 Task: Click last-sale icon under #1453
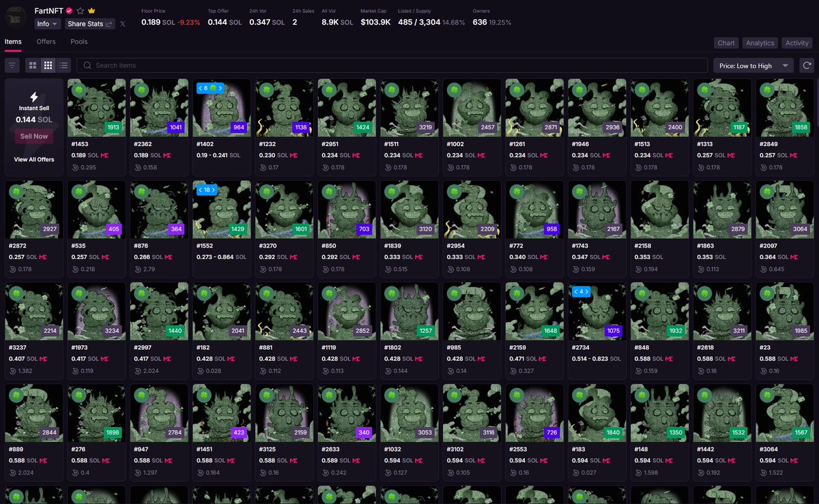[x=75, y=167]
